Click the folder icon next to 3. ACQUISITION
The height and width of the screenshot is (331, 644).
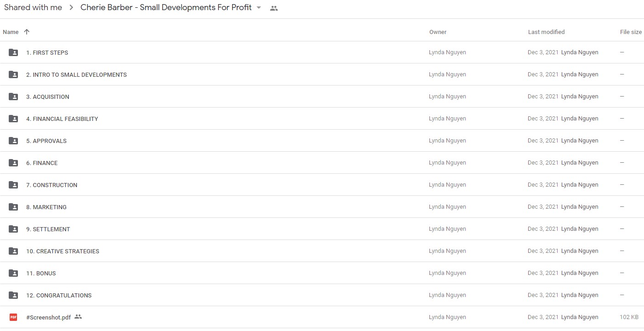[x=13, y=97]
